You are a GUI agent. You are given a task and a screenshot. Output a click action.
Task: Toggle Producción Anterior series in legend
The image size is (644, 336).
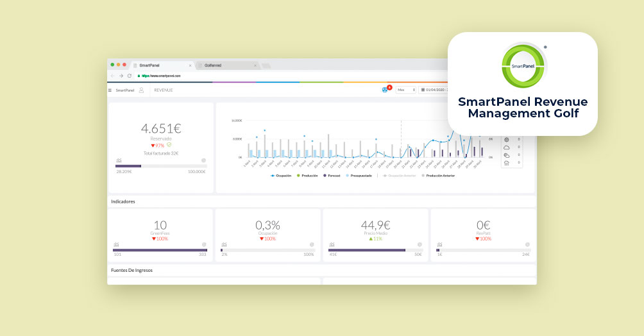(438, 176)
